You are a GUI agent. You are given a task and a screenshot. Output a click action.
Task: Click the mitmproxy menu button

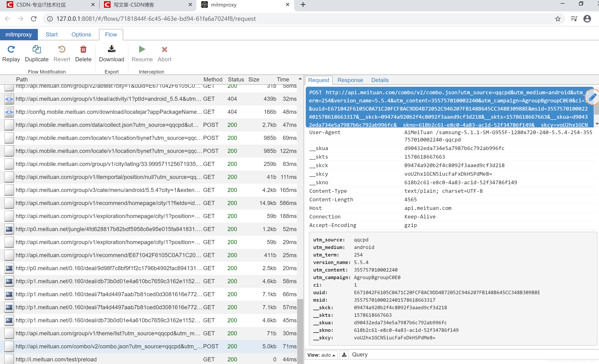(x=19, y=35)
